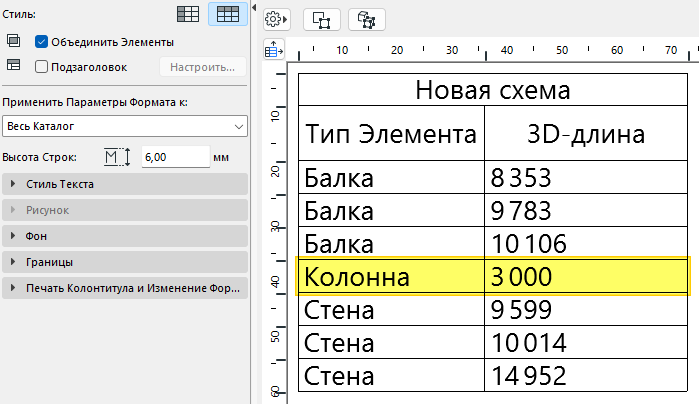Click the subheading icon beside Подзаголовок

[x=13, y=66]
